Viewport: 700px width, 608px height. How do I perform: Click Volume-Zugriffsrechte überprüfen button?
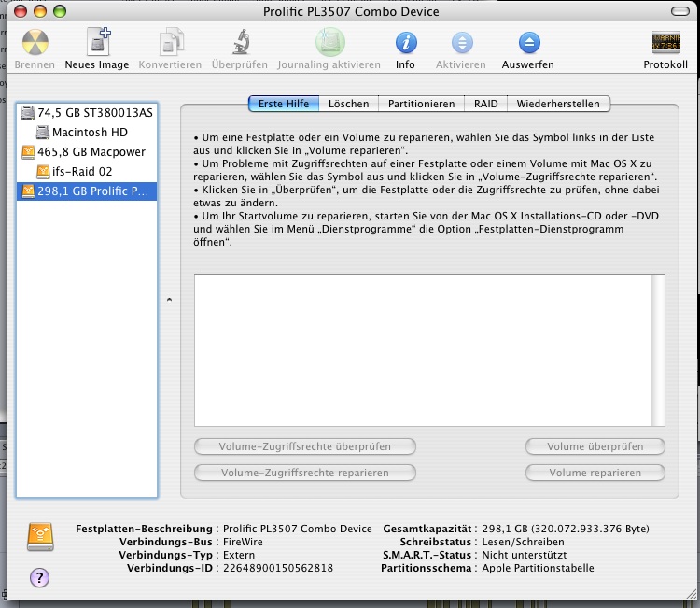tap(305, 446)
